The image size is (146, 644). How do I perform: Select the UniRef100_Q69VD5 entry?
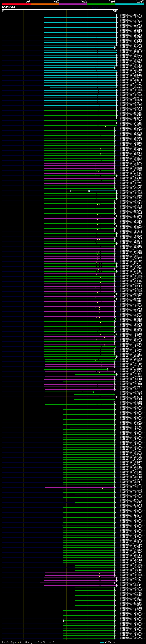coord(131,221)
